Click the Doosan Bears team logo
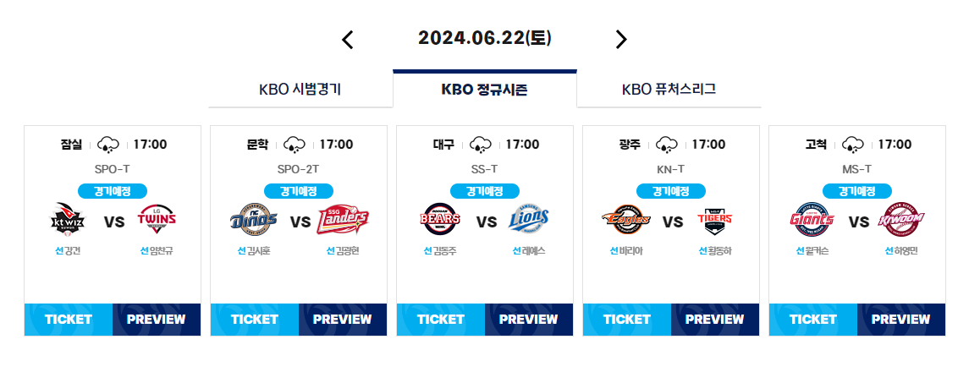The image size is (980, 383). [x=439, y=219]
